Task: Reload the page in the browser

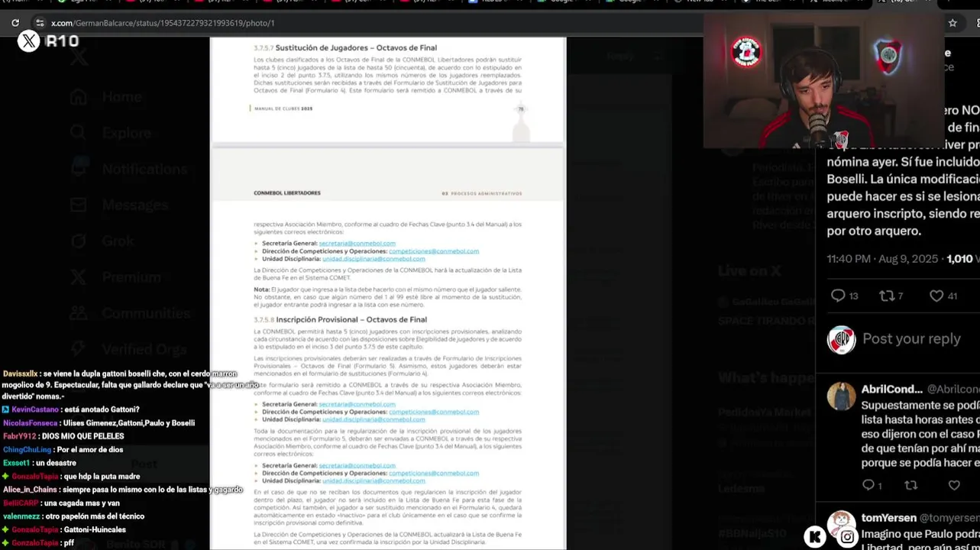Action: coord(15,23)
